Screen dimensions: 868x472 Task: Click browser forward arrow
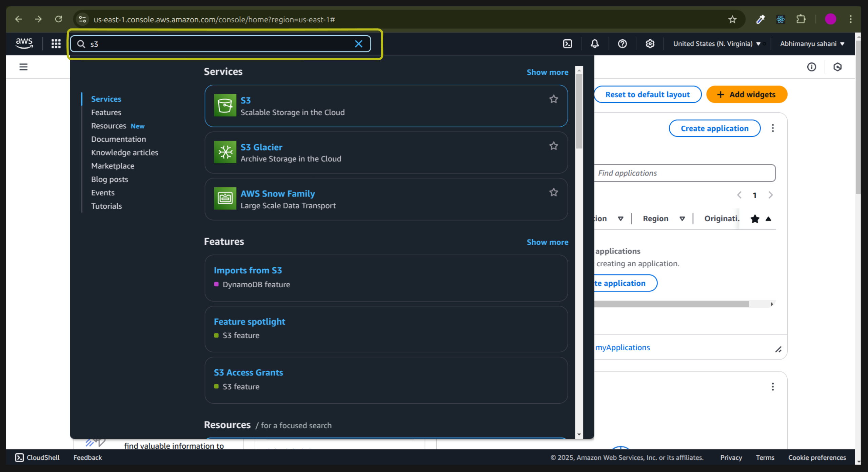click(x=38, y=19)
